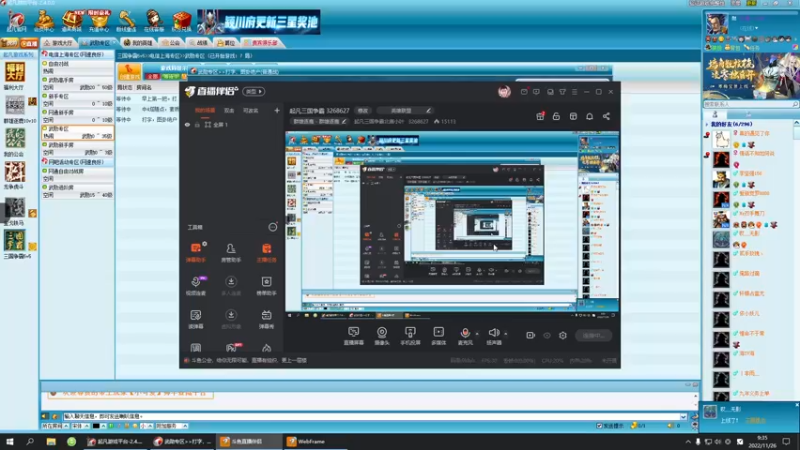Screen dimensions: 800x450
Task: Add a screen capture source from bottom bar
Action: [x=353, y=336]
